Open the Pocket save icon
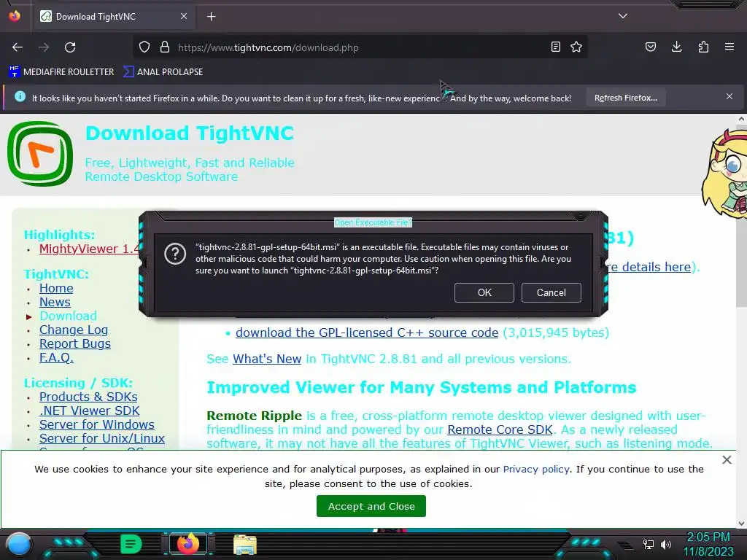 650,47
